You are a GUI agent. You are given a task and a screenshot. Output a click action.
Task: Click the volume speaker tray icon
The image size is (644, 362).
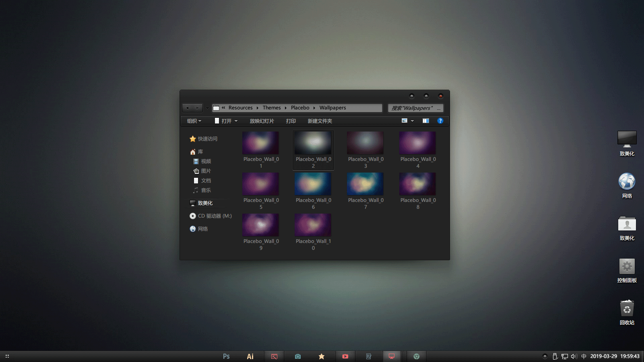pyautogui.click(x=574, y=356)
